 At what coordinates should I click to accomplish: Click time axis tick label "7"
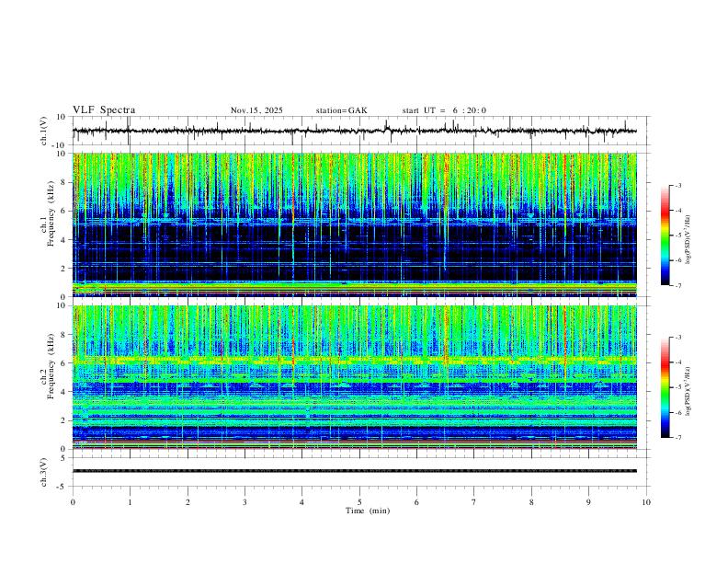(474, 502)
